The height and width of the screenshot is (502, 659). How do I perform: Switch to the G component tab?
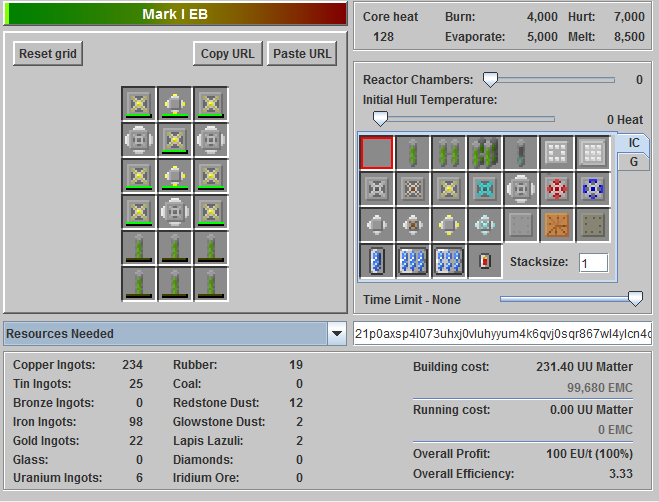(x=633, y=162)
